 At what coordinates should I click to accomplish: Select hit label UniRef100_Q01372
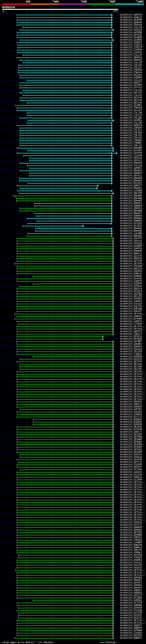tap(131, 618)
